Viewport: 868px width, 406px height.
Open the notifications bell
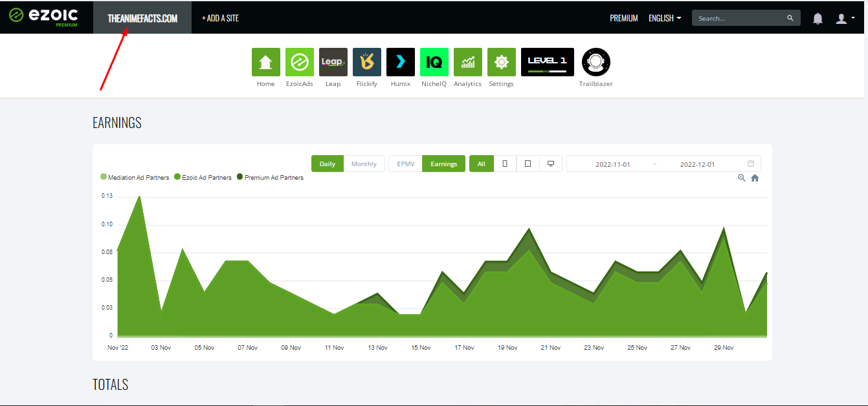click(x=818, y=18)
